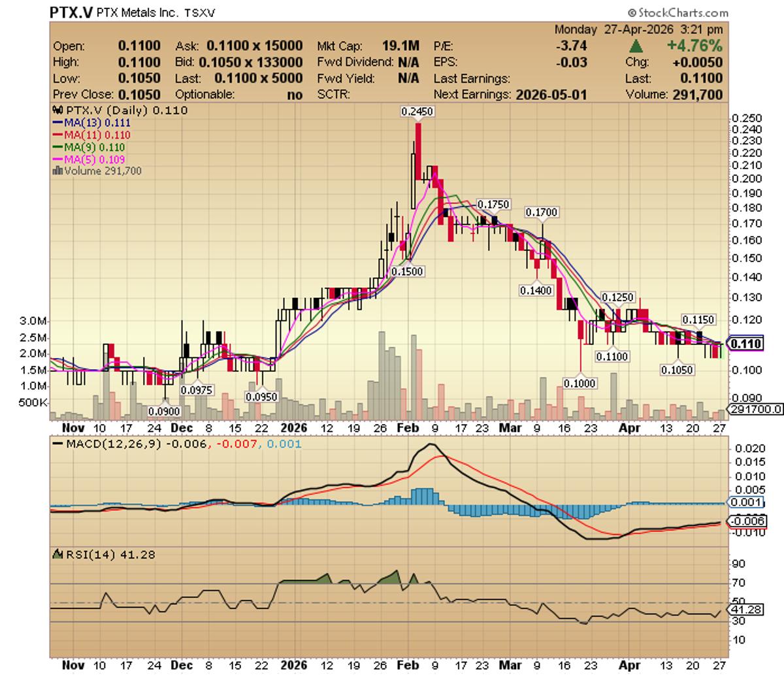Click the MA(11) 0.110 legend entry

tap(91, 135)
